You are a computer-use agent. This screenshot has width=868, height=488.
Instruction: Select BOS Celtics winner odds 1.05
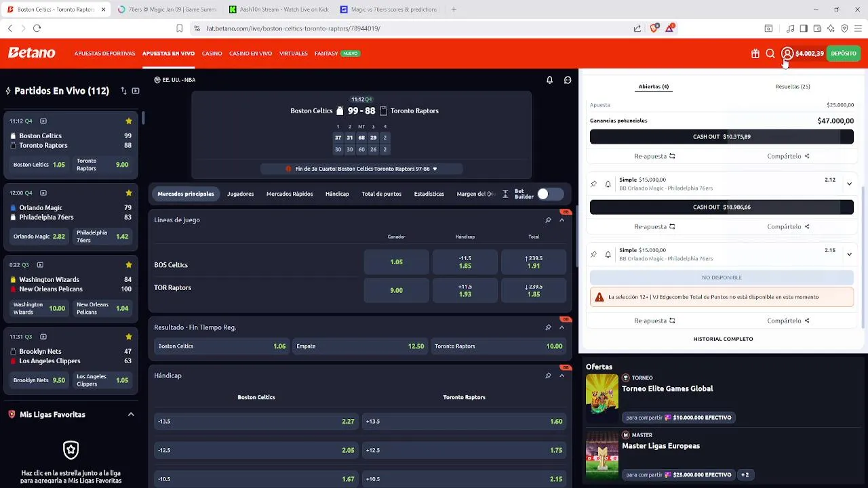coord(397,262)
